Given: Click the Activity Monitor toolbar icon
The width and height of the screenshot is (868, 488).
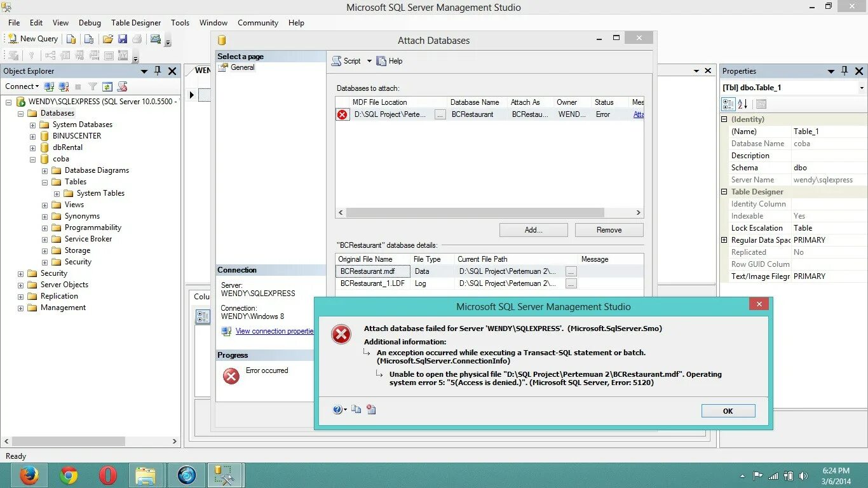Looking at the screenshot, I should [x=156, y=39].
